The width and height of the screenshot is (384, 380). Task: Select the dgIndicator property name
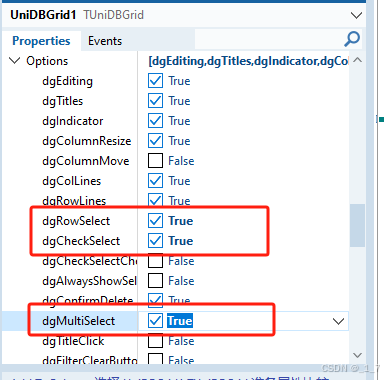[73, 121]
